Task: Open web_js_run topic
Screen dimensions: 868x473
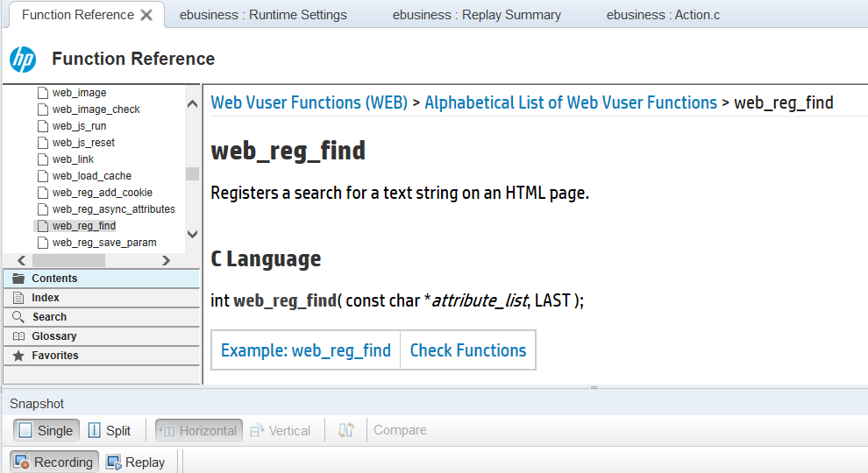Action: pos(79,126)
